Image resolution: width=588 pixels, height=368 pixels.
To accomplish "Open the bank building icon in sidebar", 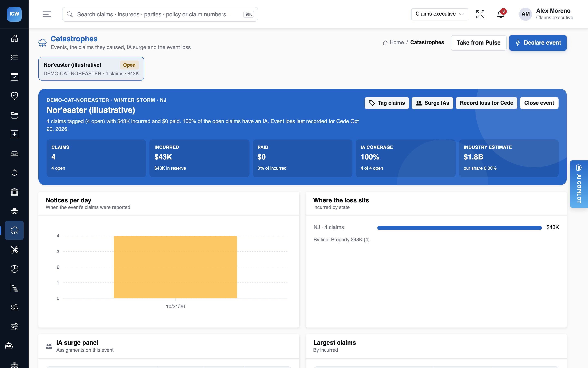I will point(14,192).
